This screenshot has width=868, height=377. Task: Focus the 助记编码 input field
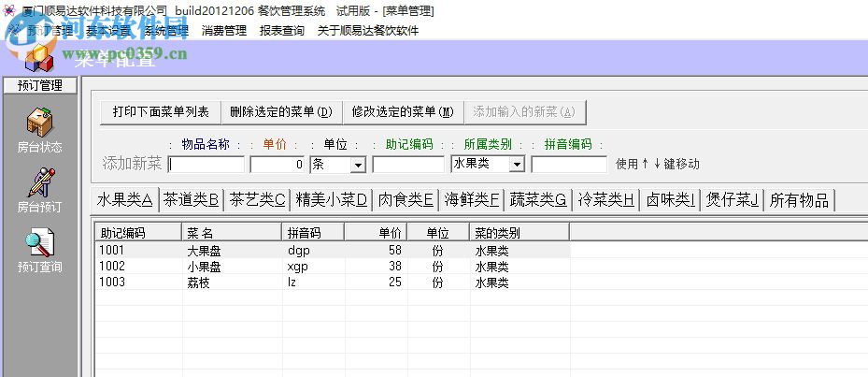click(x=408, y=165)
